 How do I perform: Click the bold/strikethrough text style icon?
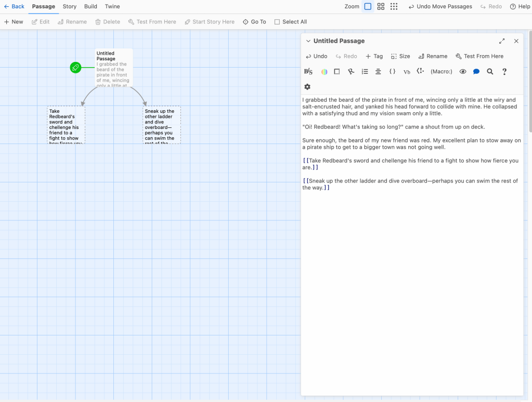308,72
